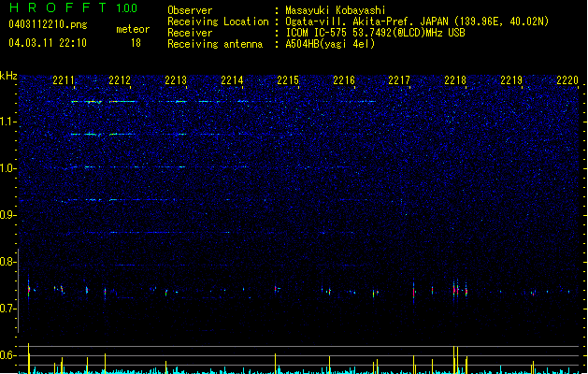The image size is (588, 374).
Task: Click the Observer label
Action: pos(190,10)
